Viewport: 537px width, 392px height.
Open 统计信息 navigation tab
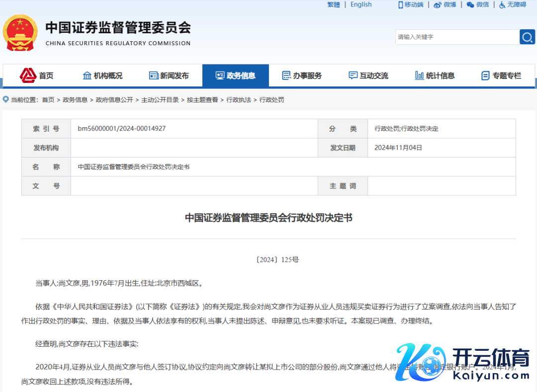pos(435,76)
